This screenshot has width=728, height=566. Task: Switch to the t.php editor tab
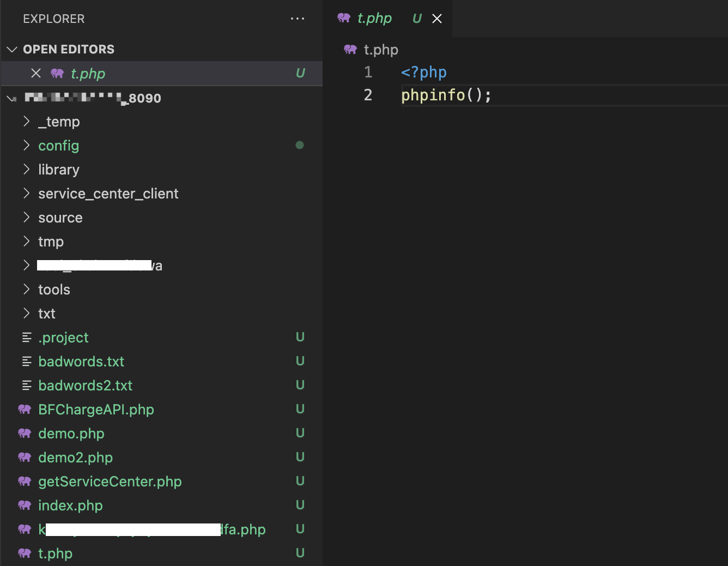point(374,19)
